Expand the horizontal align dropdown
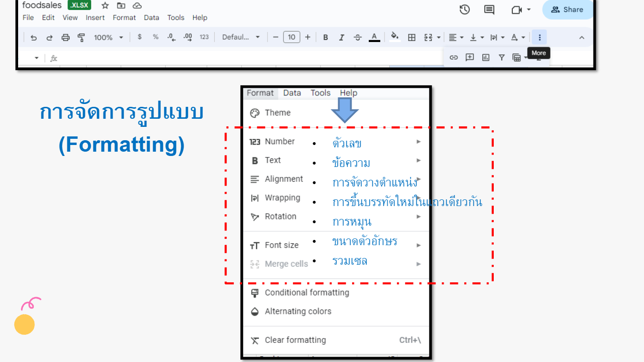The height and width of the screenshot is (362, 644). click(x=456, y=37)
